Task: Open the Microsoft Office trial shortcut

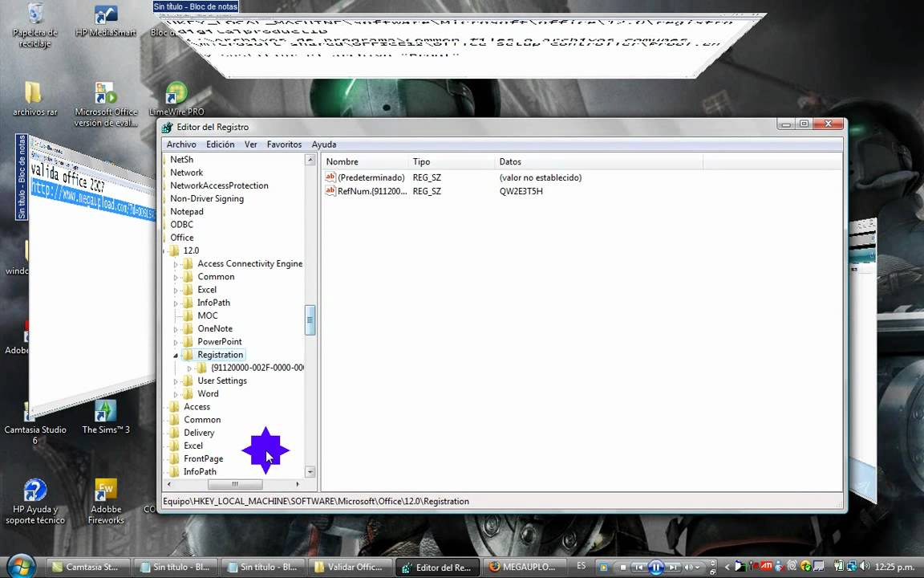Action: [x=106, y=104]
